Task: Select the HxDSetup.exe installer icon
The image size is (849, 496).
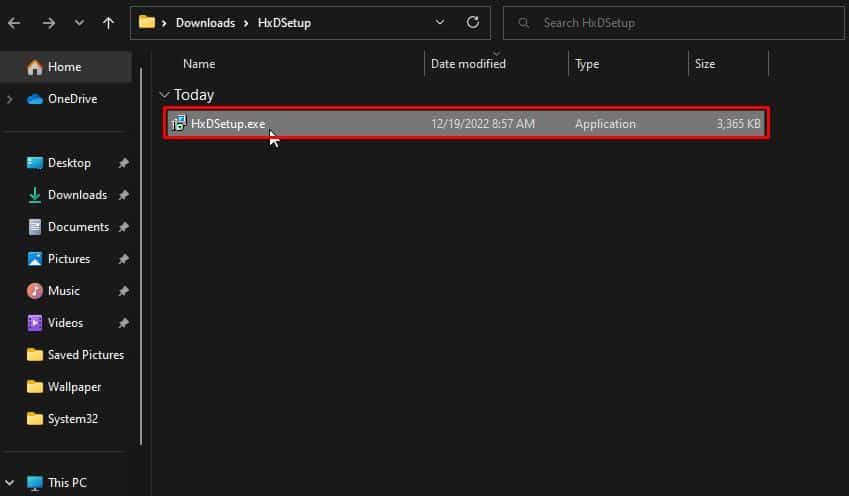Action: click(x=178, y=123)
